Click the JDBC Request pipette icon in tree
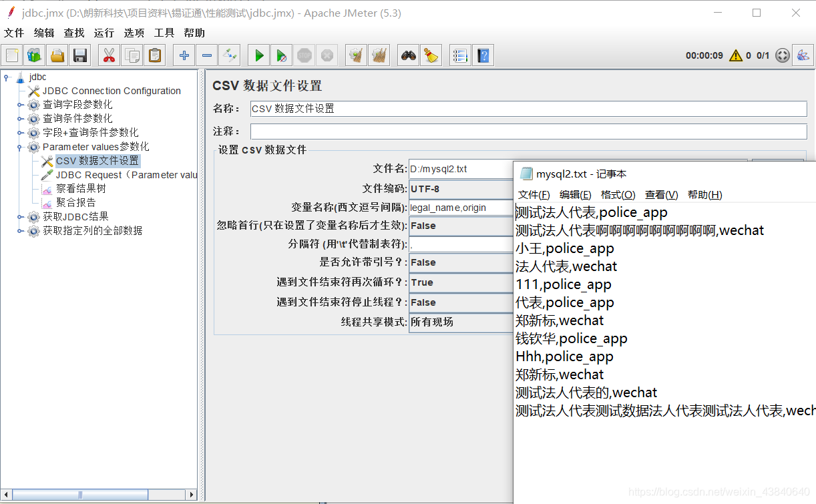Image resolution: width=816 pixels, height=504 pixels. pyautogui.click(x=47, y=175)
